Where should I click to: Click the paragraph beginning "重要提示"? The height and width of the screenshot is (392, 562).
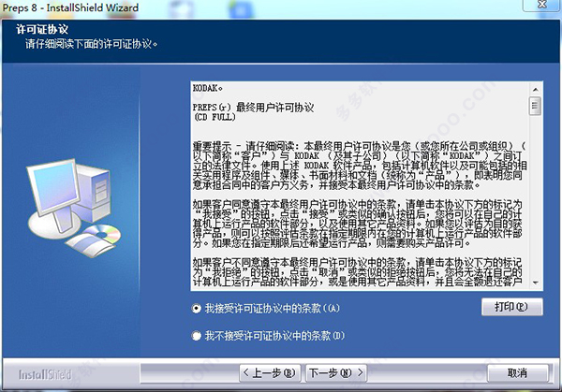[x=360, y=166]
